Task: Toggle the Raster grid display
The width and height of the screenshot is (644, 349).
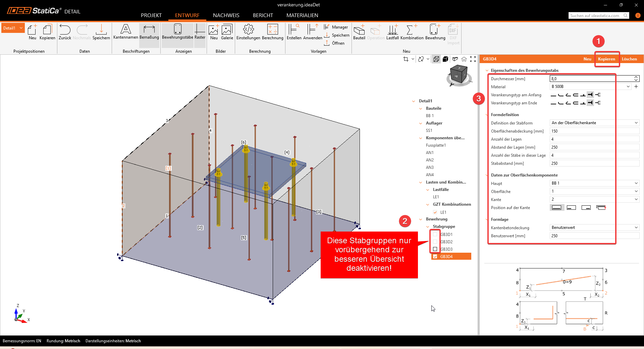Action: tap(200, 32)
